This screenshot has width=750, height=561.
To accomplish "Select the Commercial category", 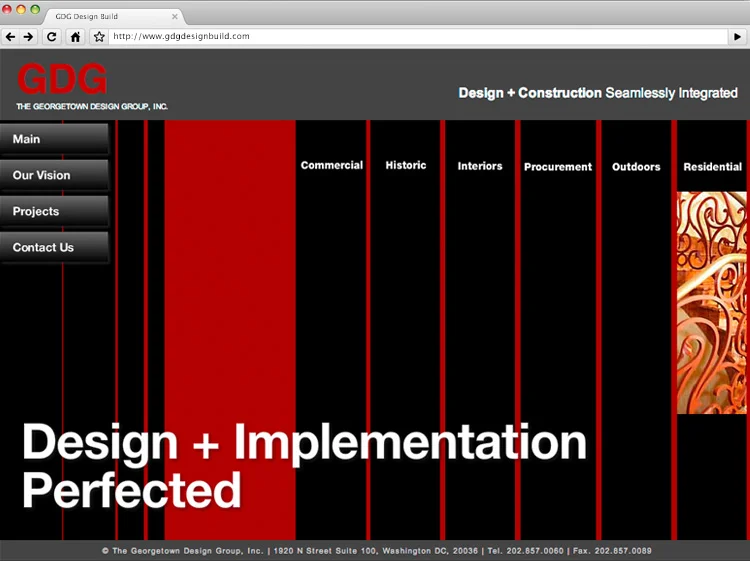I will point(331,165).
